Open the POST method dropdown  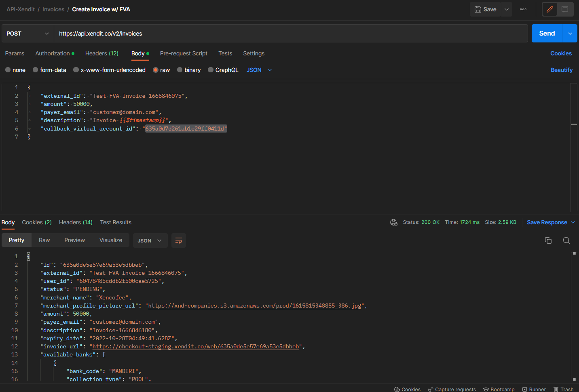27,34
